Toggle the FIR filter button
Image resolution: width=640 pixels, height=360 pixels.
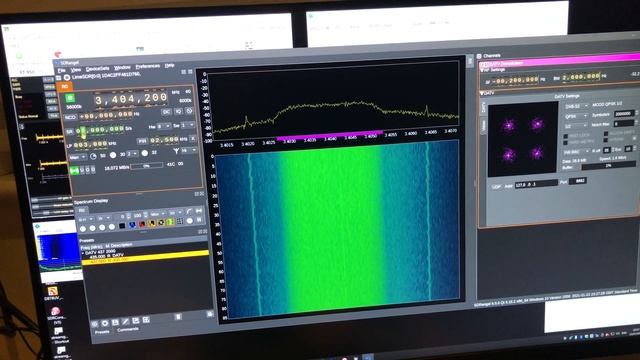click(x=142, y=141)
